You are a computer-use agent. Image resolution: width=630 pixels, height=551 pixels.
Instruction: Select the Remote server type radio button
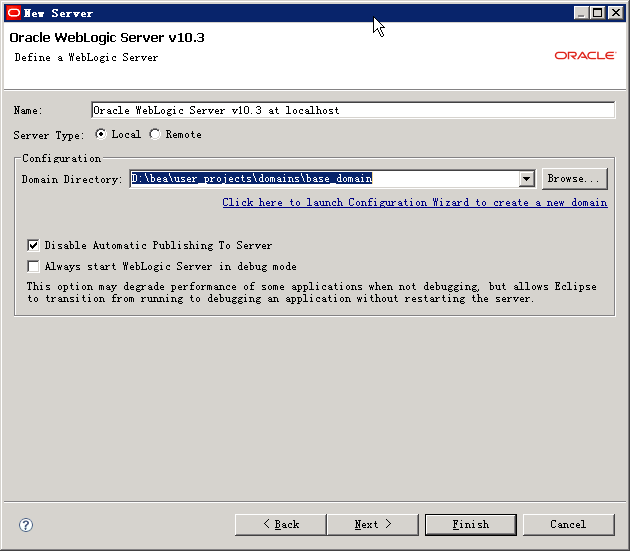tap(155, 134)
